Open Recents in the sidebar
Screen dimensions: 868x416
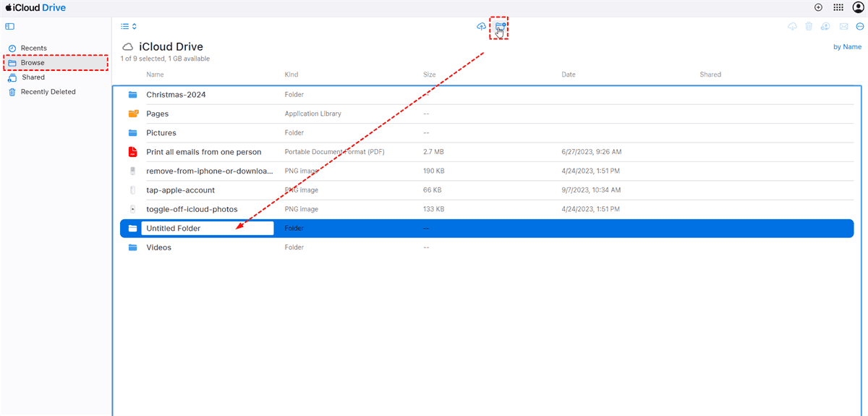coord(56,48)
